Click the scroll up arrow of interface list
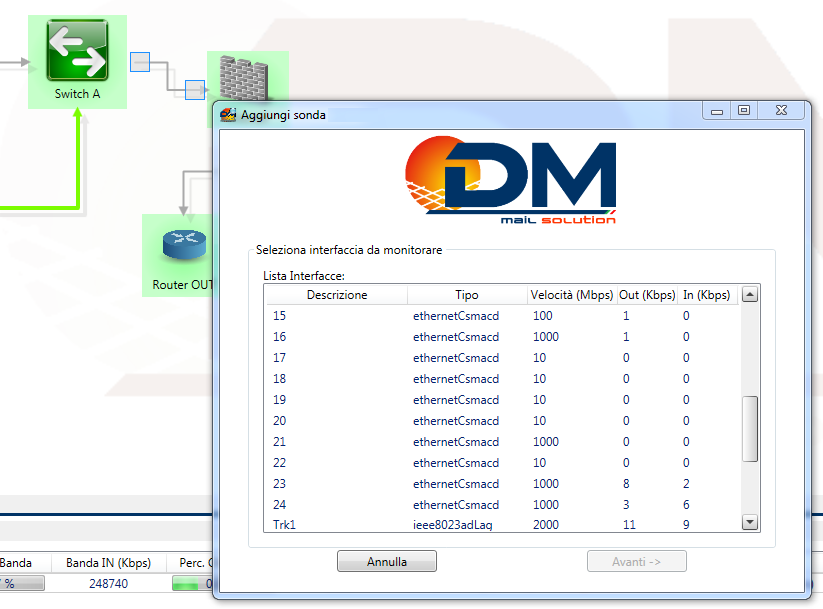This screenshot has width=823, height=609. [750, 295]
